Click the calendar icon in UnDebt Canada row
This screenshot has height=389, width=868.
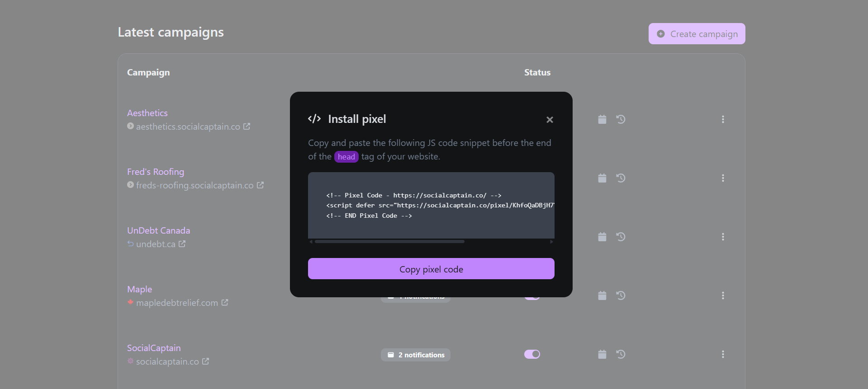[602, 237]
